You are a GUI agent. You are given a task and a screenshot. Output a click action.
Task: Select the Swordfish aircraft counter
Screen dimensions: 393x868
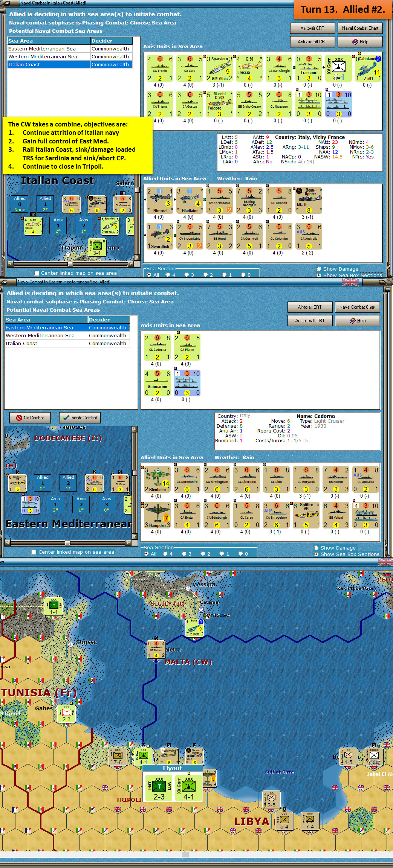(160, 236)
